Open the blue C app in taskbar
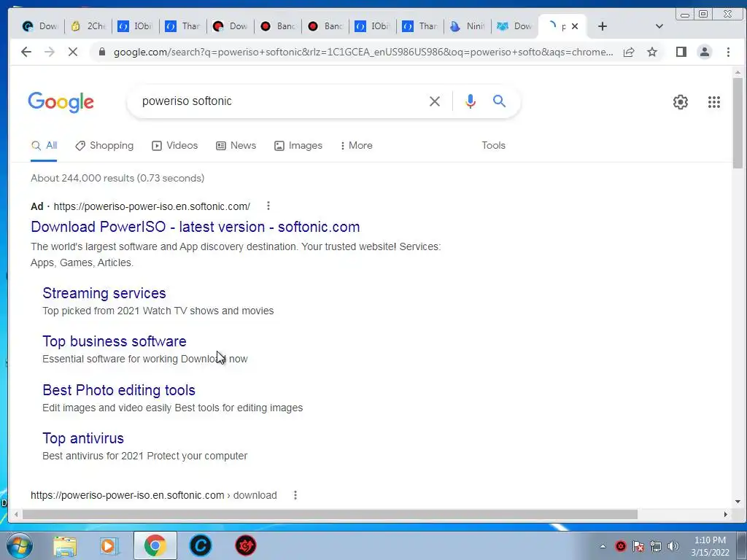Viewport: 747px width, 560px height. click(x=201, y=545)
